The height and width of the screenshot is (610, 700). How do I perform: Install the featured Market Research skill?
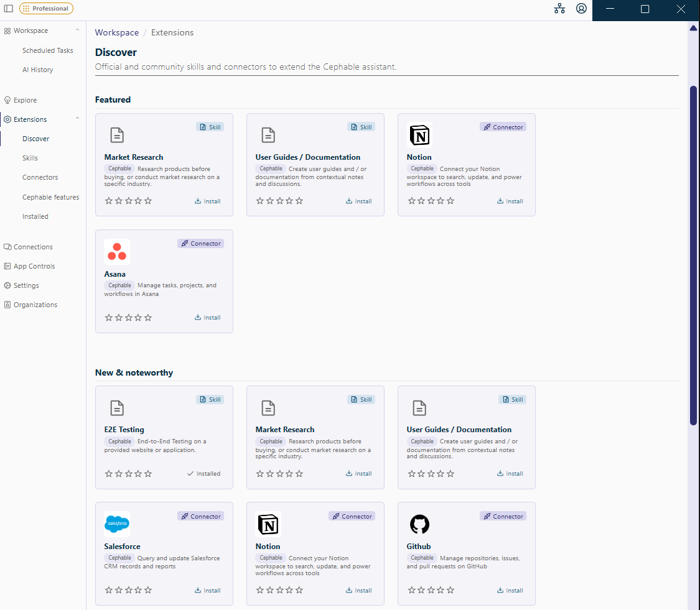tap(208, 201)
